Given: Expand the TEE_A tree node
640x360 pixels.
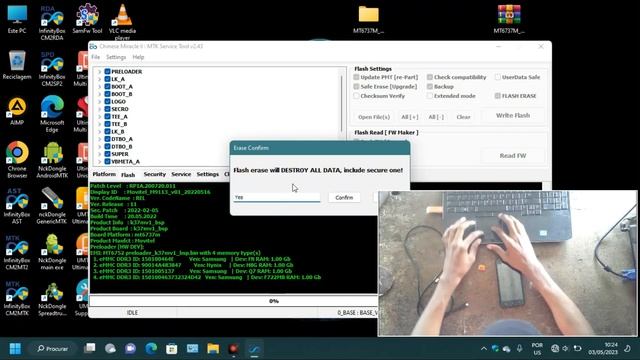Looking at the screenshot, I should point(99,117).
